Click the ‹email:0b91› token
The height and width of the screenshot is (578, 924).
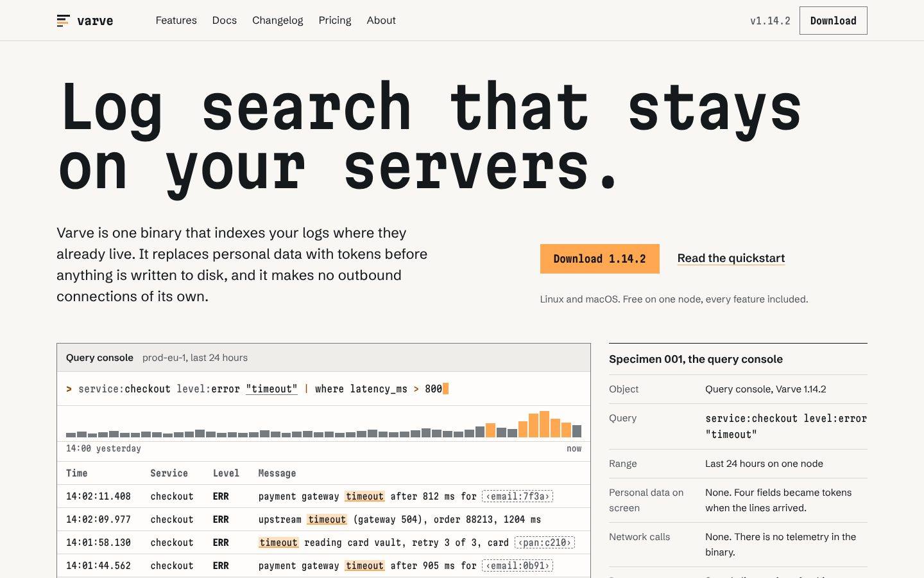pos(517,566)
